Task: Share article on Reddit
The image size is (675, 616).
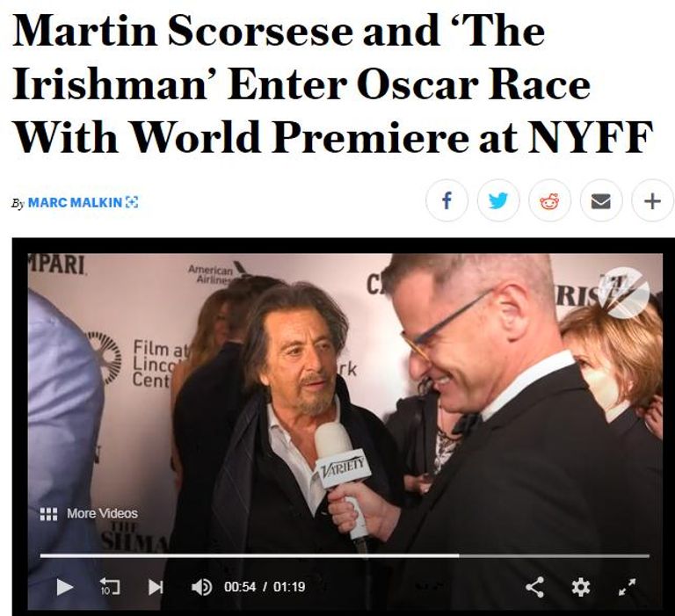Action: pos(549,200)
